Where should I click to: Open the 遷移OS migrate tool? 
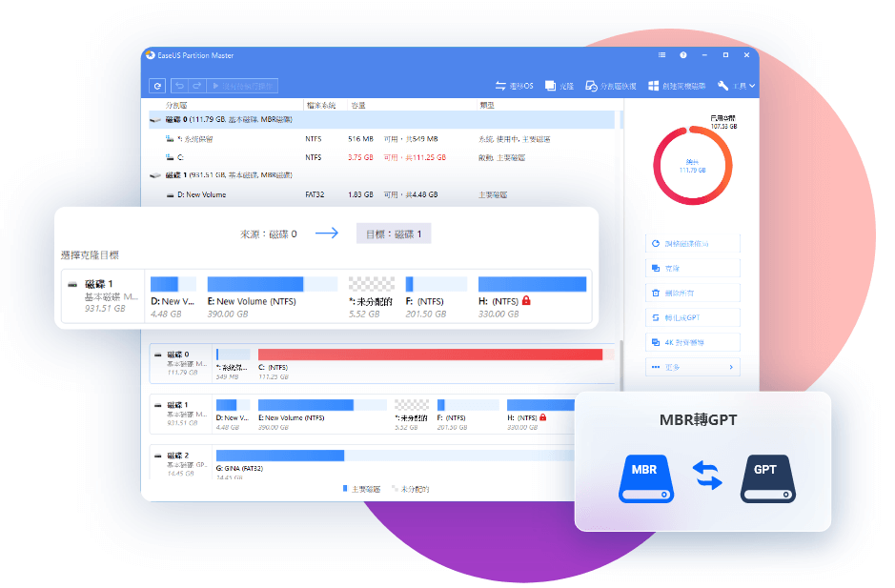[513, 86]
